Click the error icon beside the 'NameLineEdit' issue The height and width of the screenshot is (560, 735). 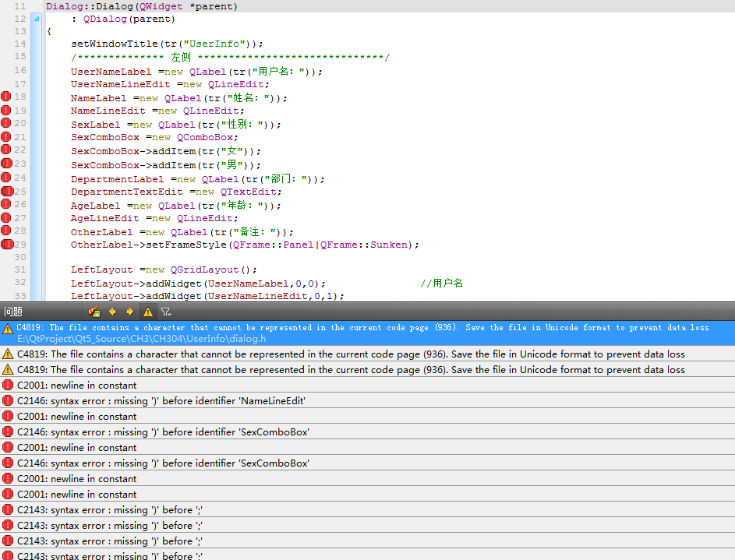click(8, 401)
